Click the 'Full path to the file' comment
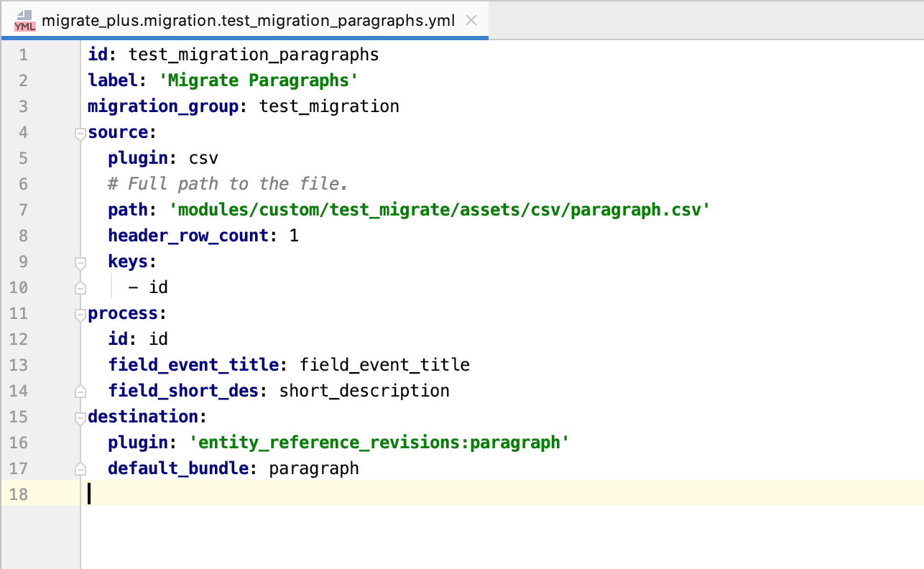This screenshot has height=569, width=924. 226,183
